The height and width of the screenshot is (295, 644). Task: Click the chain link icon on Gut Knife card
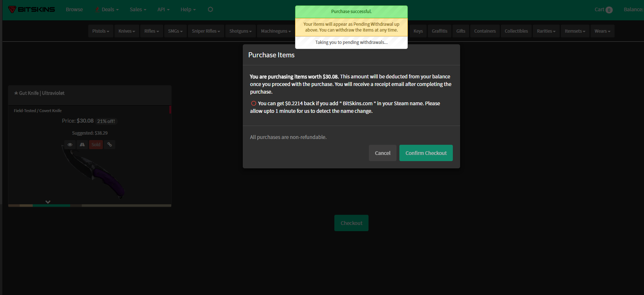(109, 145)
